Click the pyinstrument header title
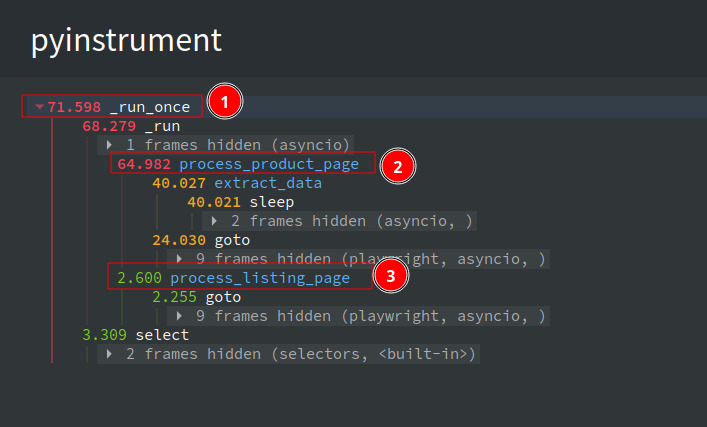Image resolution: width=707 pixels, height=427 pixels. click(x=126, y=41)
